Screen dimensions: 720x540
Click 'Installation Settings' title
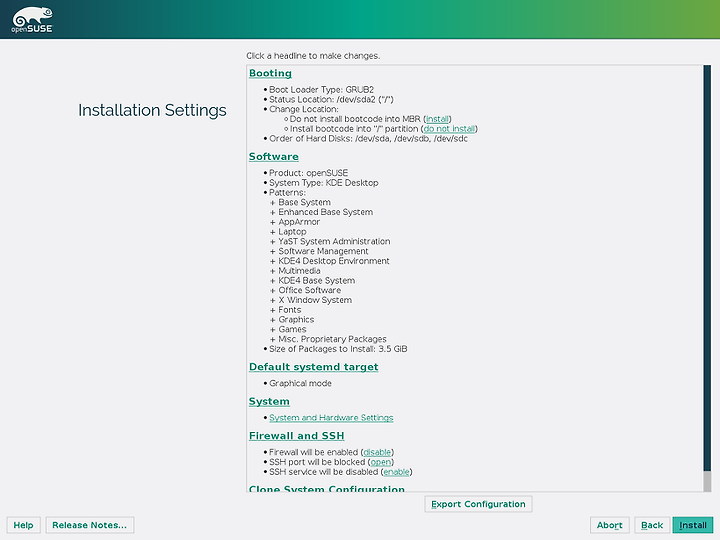(152, 110)
